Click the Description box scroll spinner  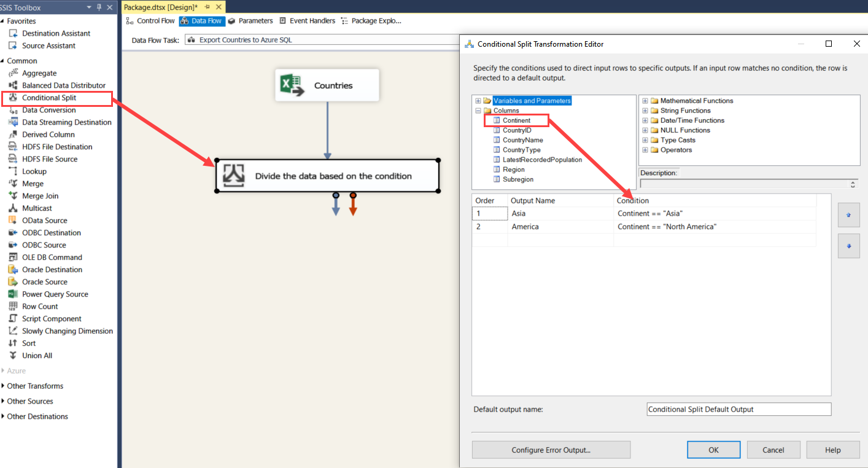click(853, 184)
